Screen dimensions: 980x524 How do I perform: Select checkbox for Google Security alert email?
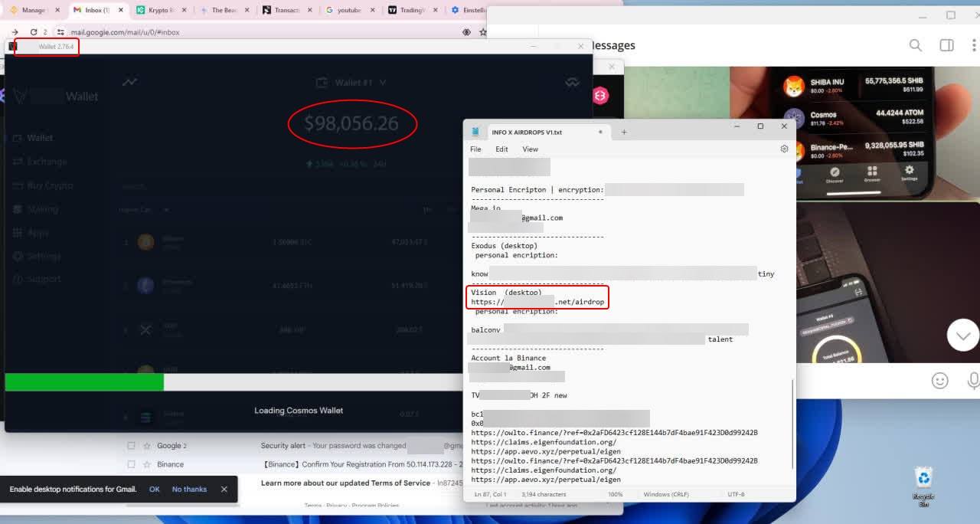tap(131, 446)
